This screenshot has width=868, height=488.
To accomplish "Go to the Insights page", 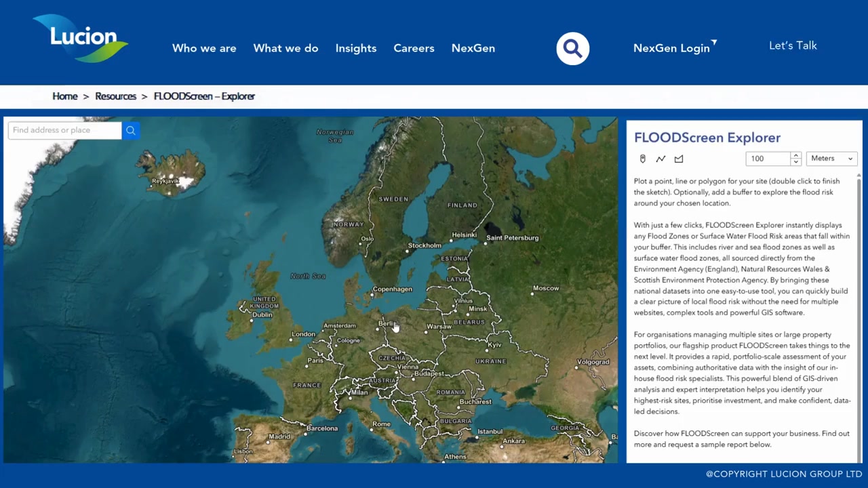I will (356, 48).
